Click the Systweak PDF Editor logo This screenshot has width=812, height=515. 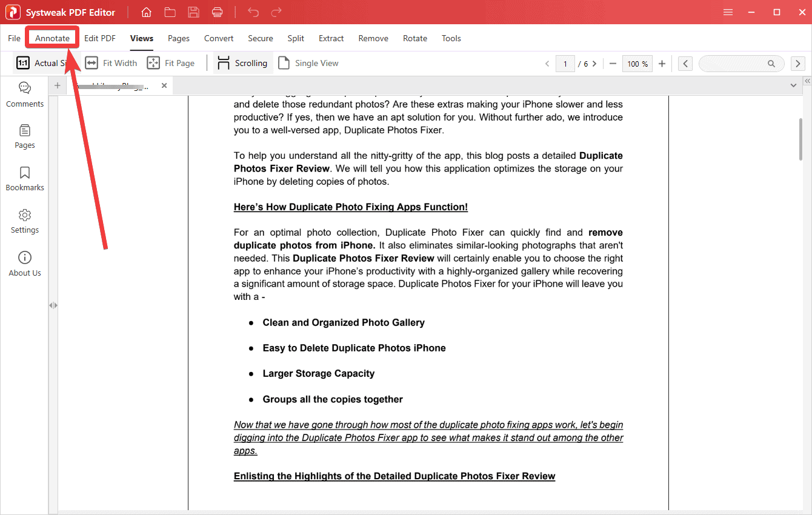[x=13, y=12]
